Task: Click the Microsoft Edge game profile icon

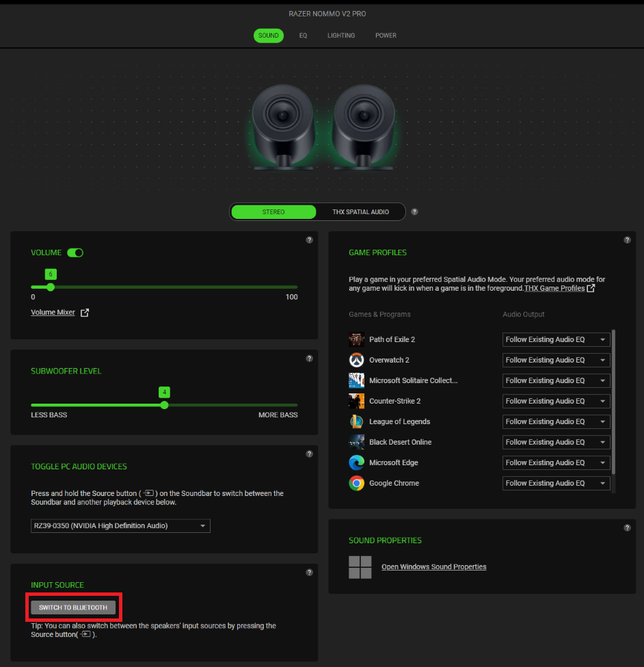Action: [x=356, y=462]
